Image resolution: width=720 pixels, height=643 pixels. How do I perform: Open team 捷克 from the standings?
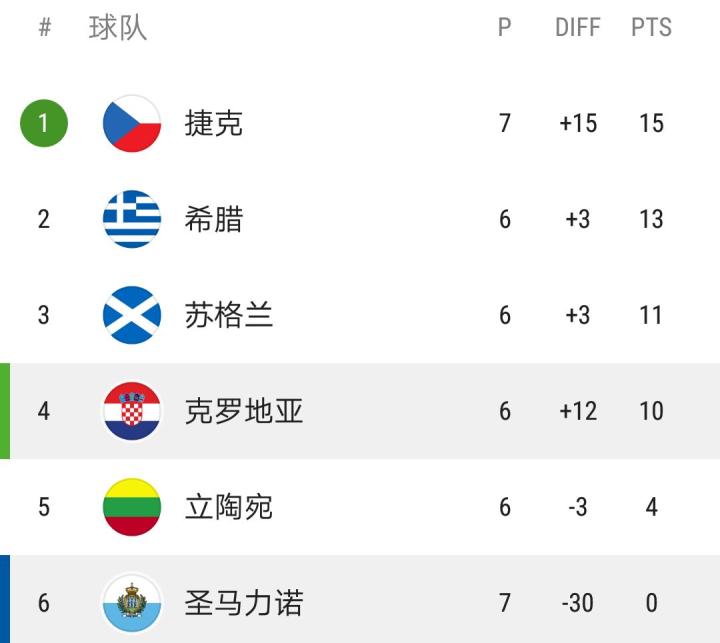click(x=214, y=123)
